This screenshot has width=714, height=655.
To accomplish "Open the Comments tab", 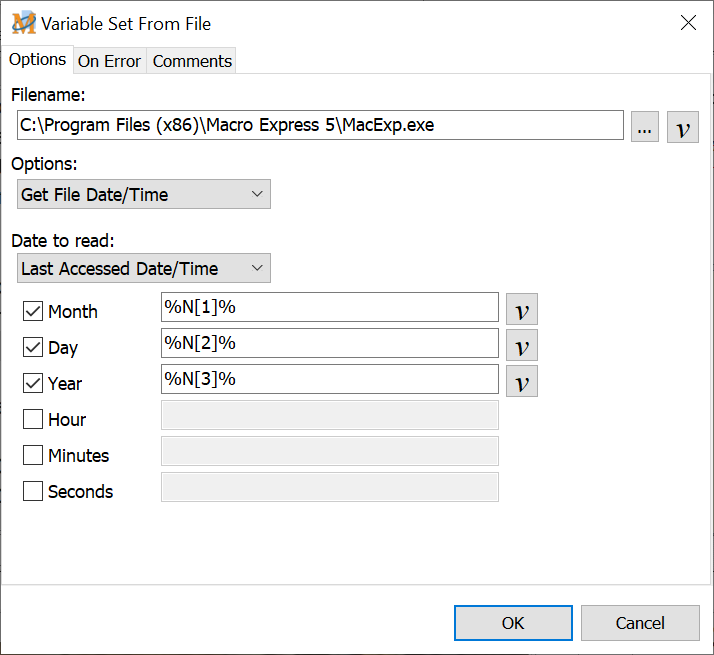I will tap(192, 61).
